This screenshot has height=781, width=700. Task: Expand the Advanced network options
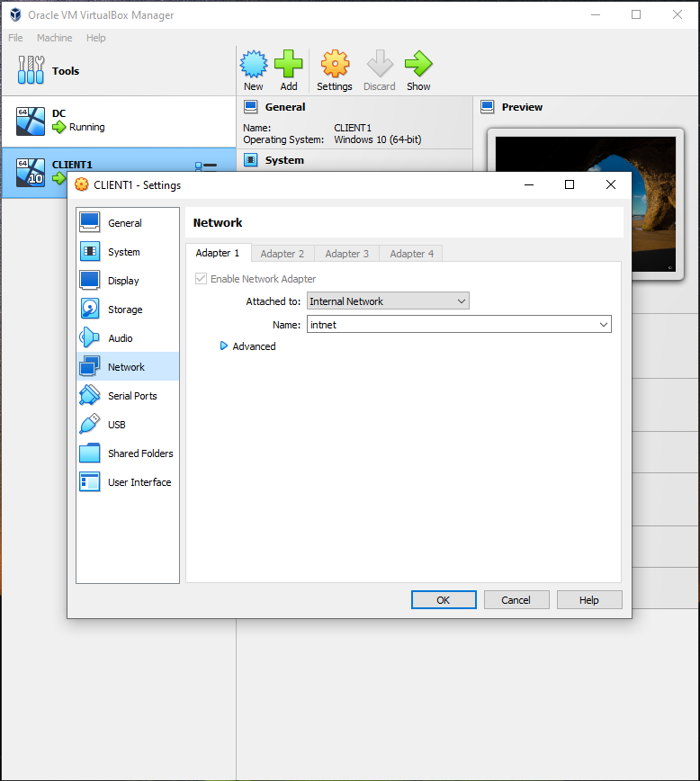pos(247,346)
